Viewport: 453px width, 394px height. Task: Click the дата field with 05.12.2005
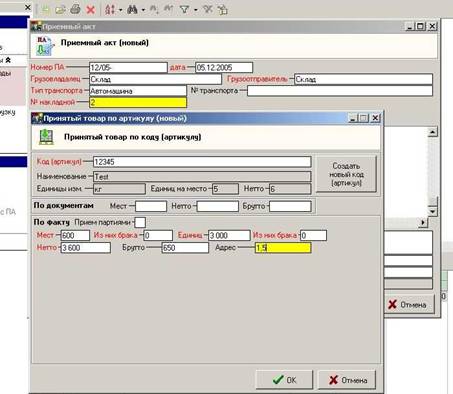(224, 68)
